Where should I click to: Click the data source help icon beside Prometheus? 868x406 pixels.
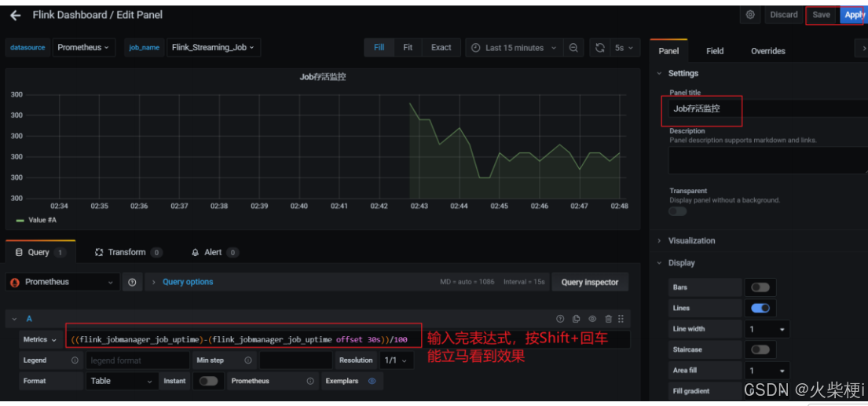[132, 282]
